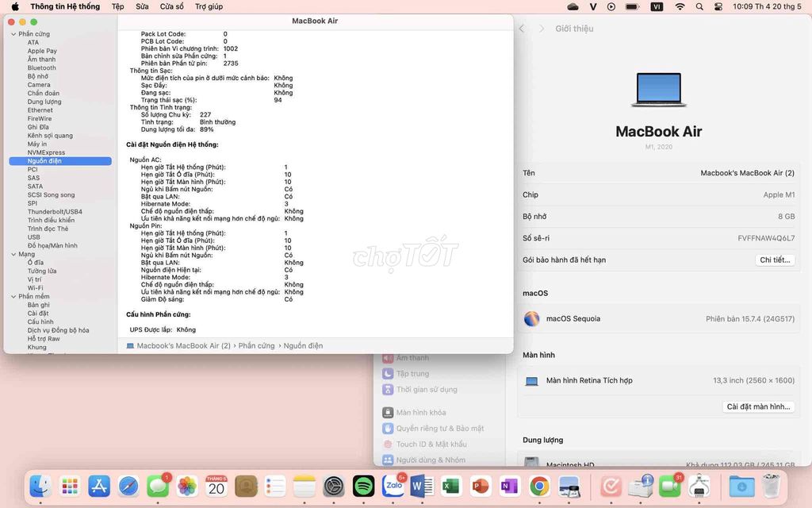Open Photos app from the dock
812x508 pixels.
[x=187, y=487]
